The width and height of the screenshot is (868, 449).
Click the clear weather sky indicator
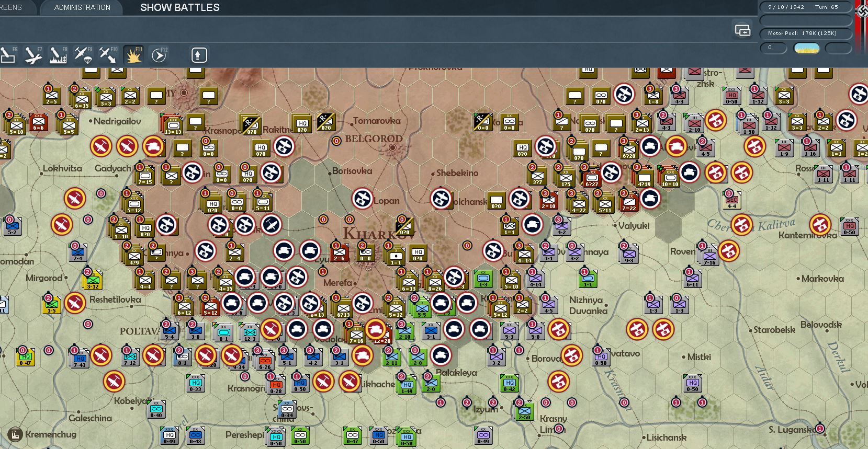(807, 48)
